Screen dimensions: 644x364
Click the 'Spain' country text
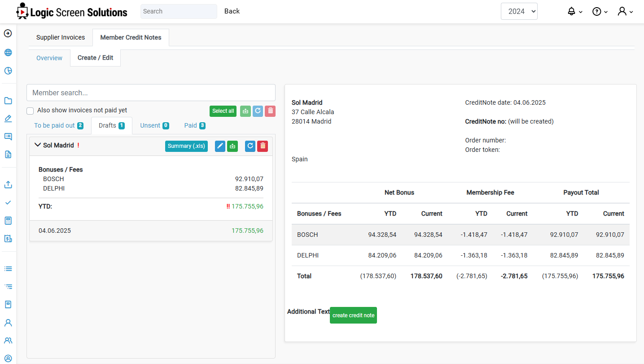[300, 159]
